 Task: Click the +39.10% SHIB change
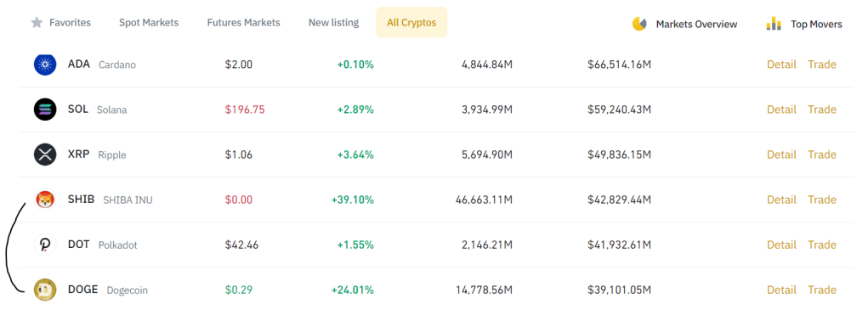353,200
